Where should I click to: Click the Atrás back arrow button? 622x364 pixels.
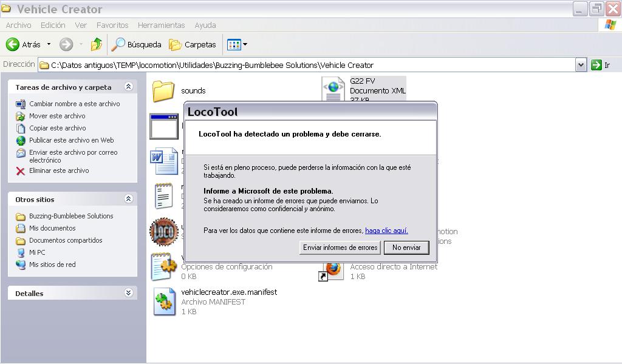[13, 44]
